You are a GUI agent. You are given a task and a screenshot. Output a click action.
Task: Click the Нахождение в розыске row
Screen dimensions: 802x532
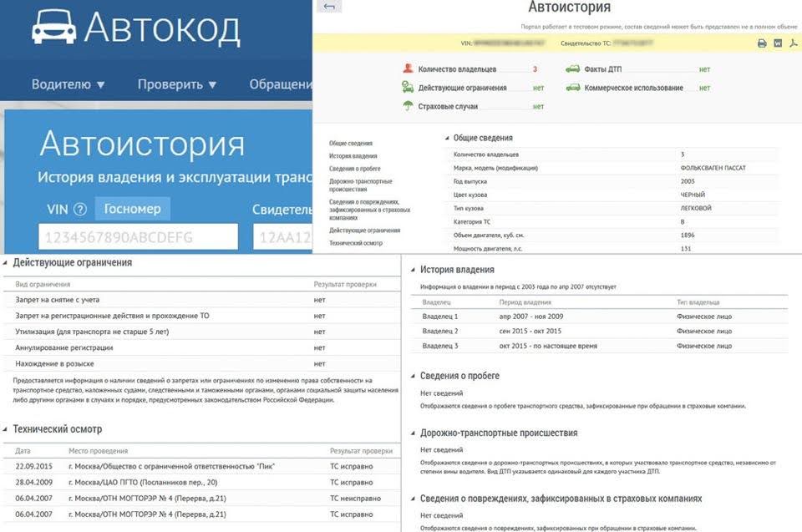click(x=202, y=363)
